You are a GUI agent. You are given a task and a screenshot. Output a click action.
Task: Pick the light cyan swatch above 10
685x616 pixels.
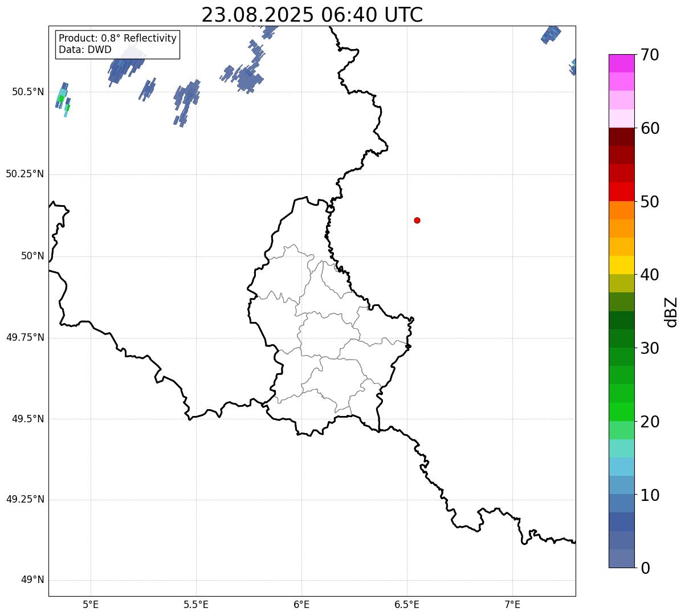(622, 467)
